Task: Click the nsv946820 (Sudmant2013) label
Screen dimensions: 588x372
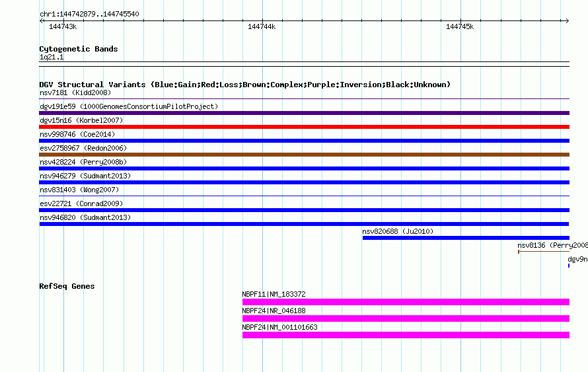Action: (x=85, y=217)
